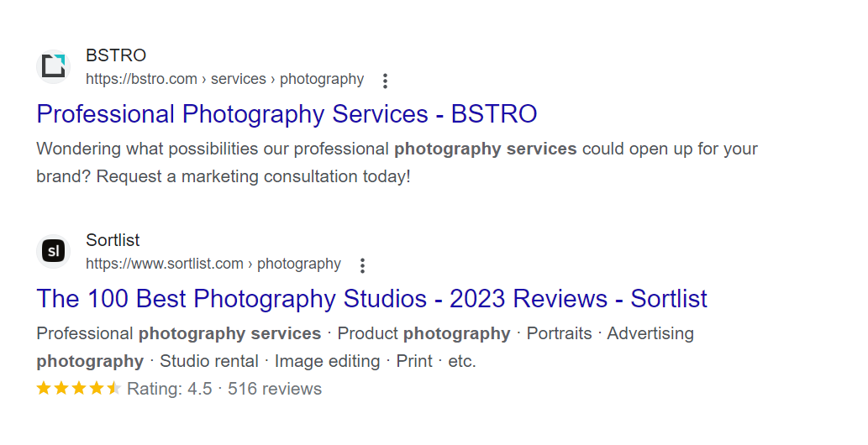
Task: Click "Product photography" in Sortlist snippet
Action: click(423, 333)
